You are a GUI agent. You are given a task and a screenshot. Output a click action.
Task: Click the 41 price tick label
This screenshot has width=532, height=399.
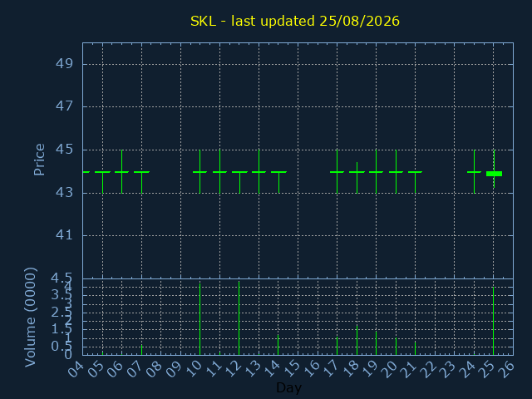(64, 234)
